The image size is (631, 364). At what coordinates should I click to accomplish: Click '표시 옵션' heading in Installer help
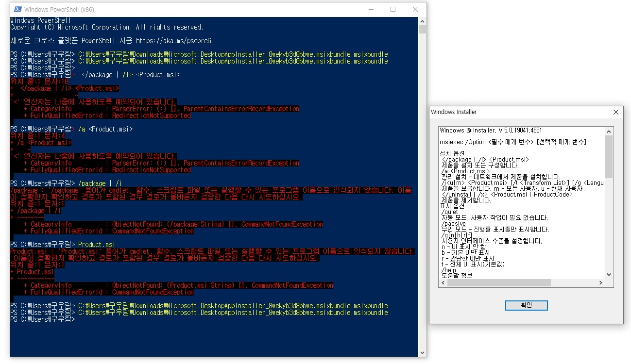click(452, 206)
